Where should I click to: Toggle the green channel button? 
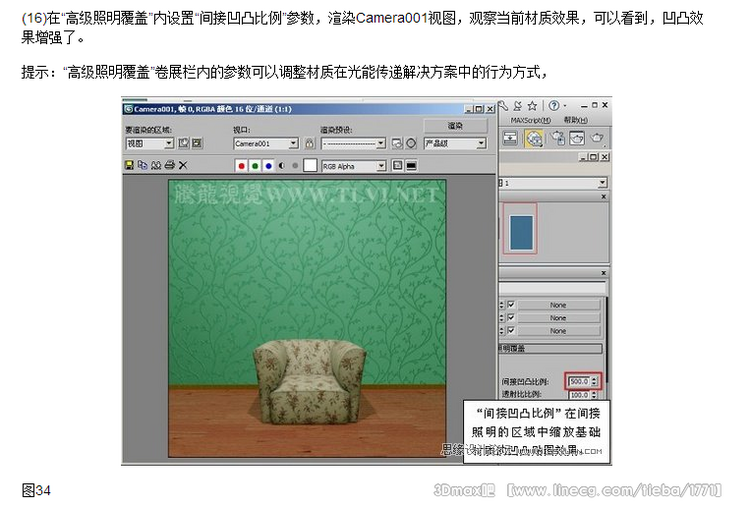pos(255,166)
